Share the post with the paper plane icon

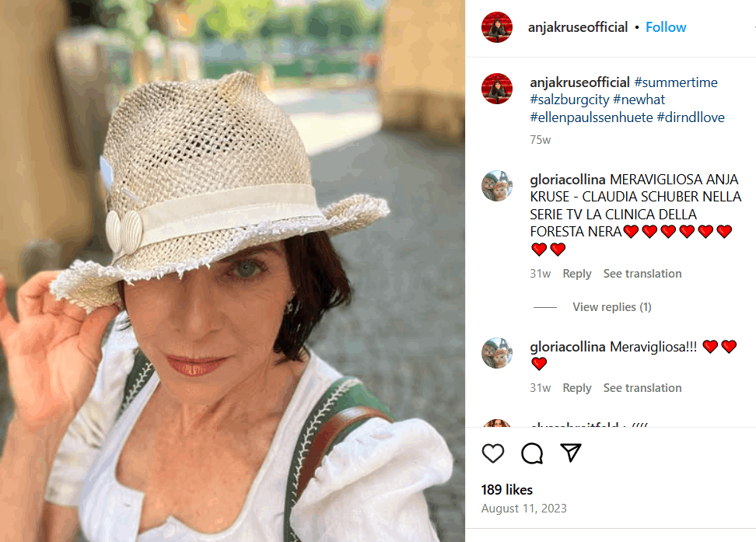coord(571,453)
